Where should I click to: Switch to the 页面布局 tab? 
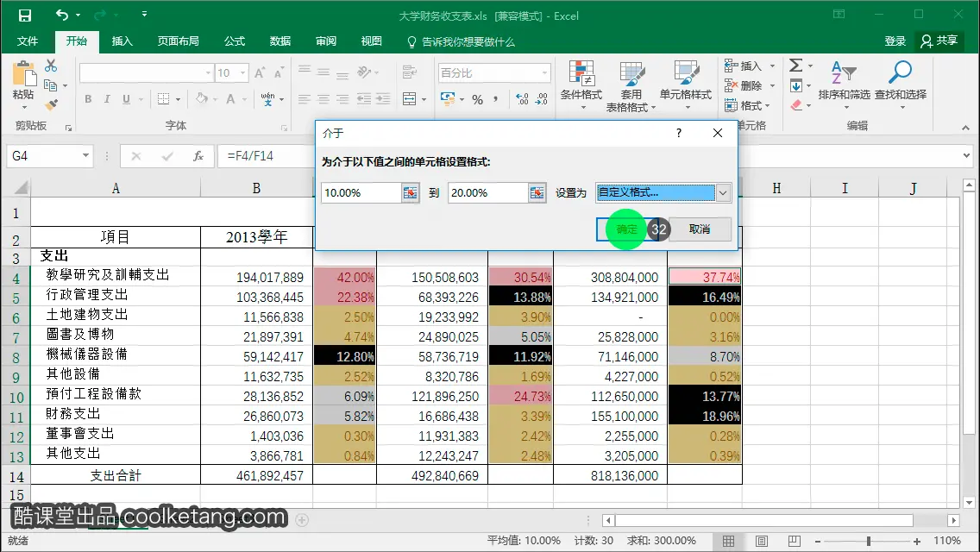click(178, 41)
